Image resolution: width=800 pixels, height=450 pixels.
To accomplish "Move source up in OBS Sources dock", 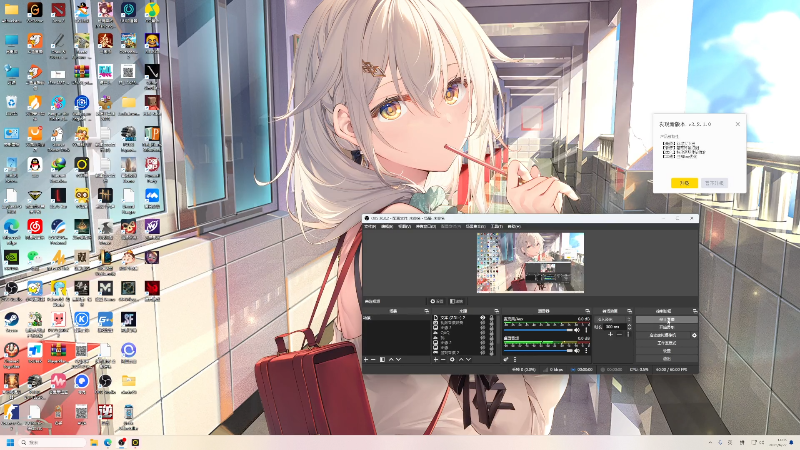I will [x=461, y=360].
